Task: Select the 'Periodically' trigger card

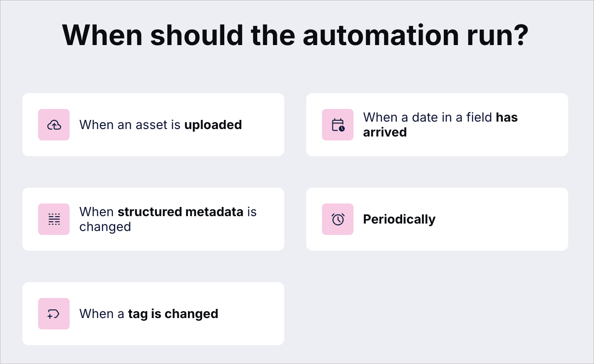Action: point(437,219)
